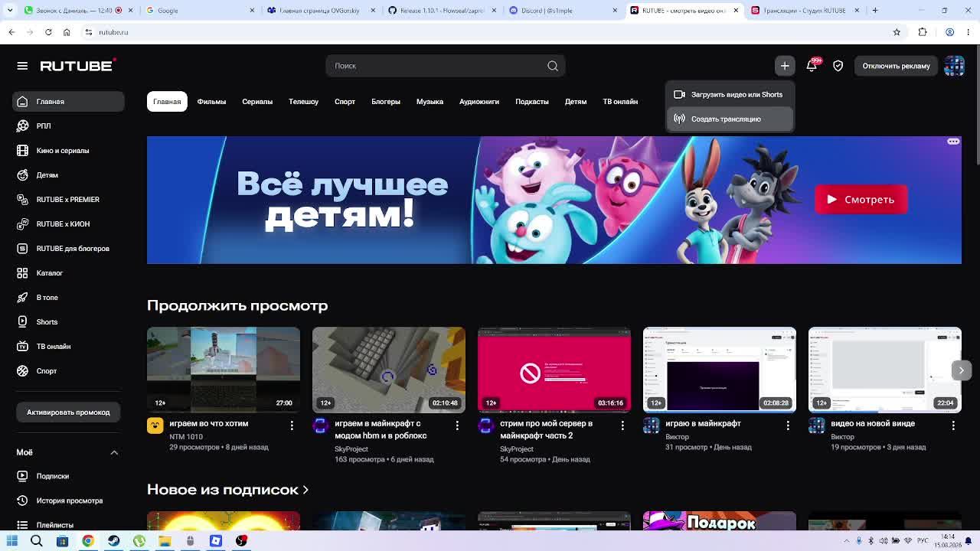Show next videos in Продолжить просмотр carousel
The width and height of the screenshot is (980, 551).
point(961,370)
